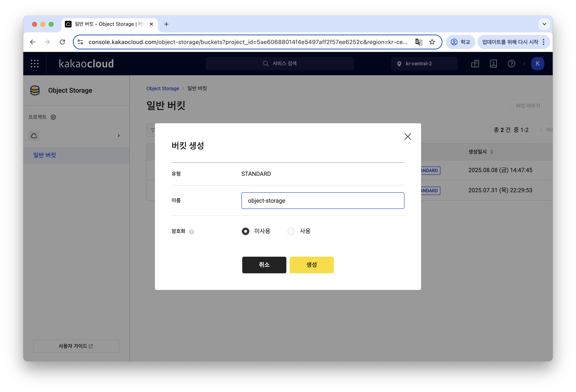Click the Object Storage breadcrumb link

pyautogui.click(x=163, y=89)
